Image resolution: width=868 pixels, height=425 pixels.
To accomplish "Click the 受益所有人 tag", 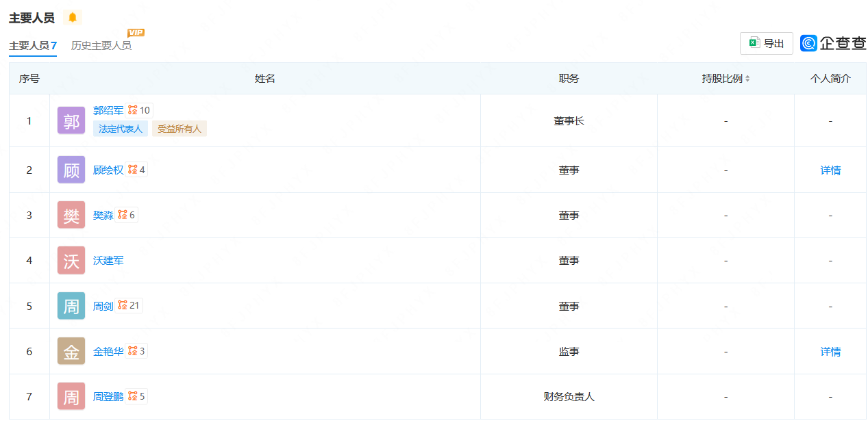I will click(x=179, y=129).
